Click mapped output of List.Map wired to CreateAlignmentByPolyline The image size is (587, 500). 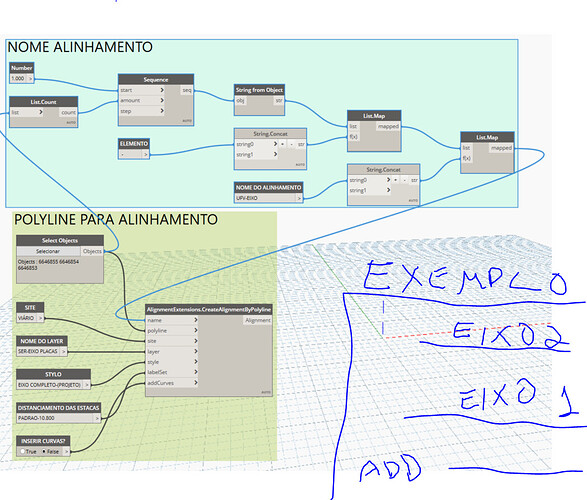coord(501,148)
